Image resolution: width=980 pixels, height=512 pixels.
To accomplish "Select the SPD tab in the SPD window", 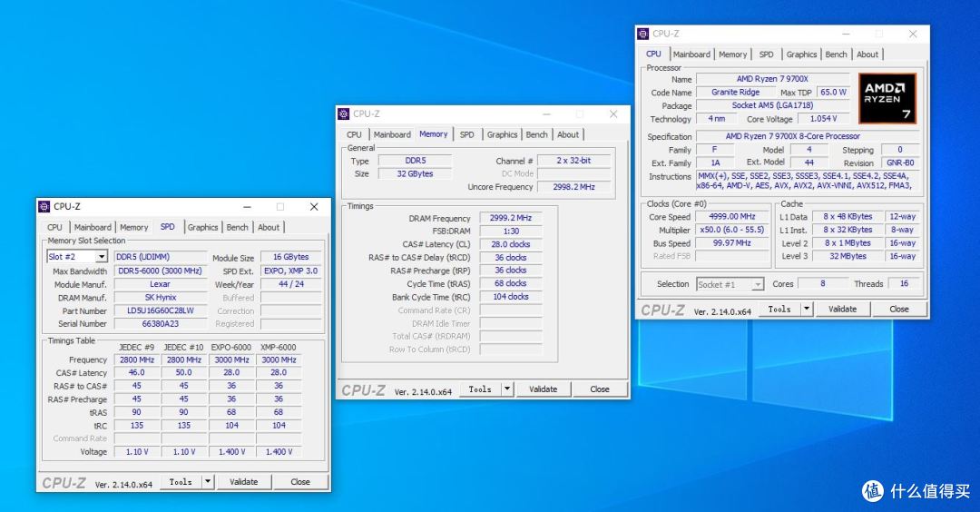I will pos(168,227).
